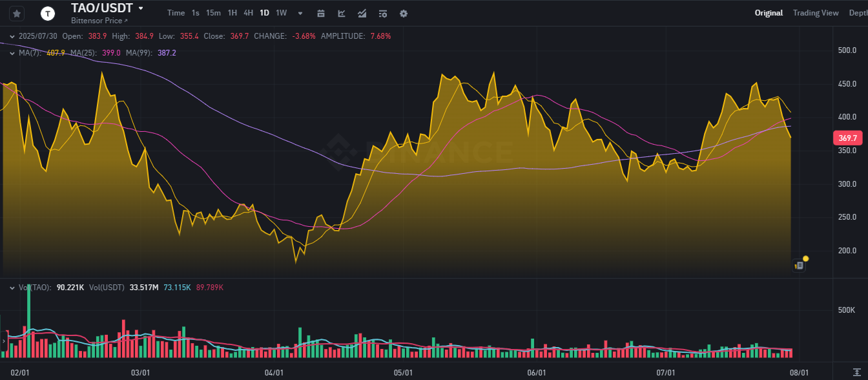
Task: Click the AMPLITUDE value 7.68%
Action: click(x=381, y=36)
